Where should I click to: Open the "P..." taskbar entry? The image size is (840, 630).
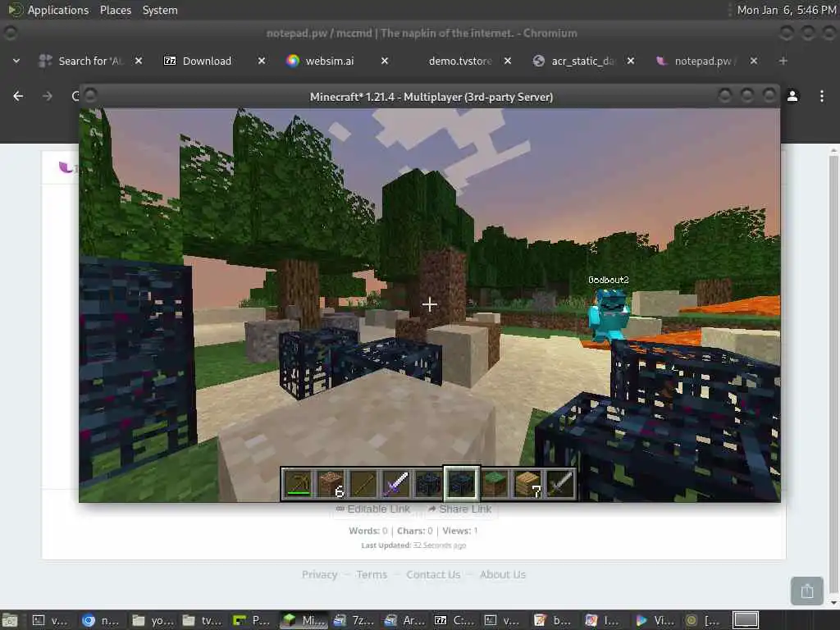coord(251,620)
